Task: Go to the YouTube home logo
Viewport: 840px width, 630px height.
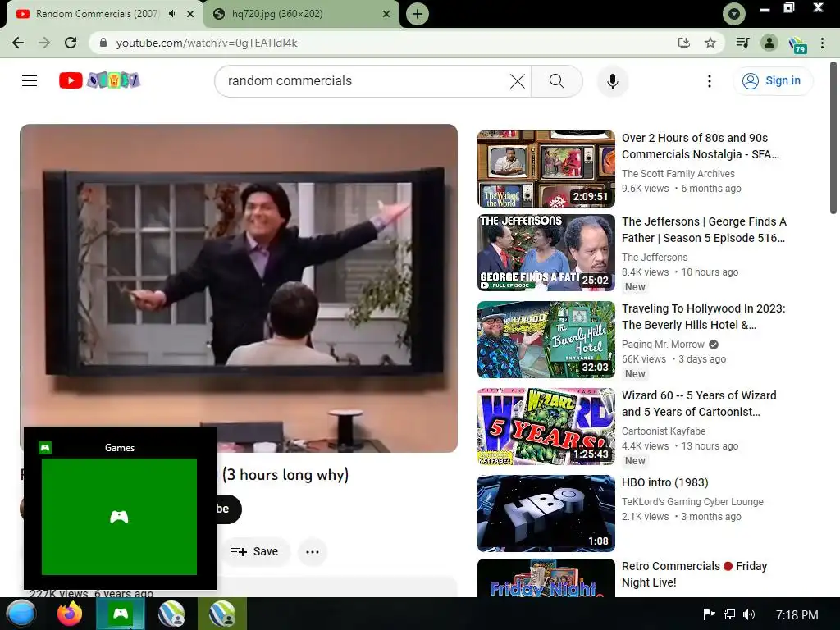Action: tap(99, 80)
